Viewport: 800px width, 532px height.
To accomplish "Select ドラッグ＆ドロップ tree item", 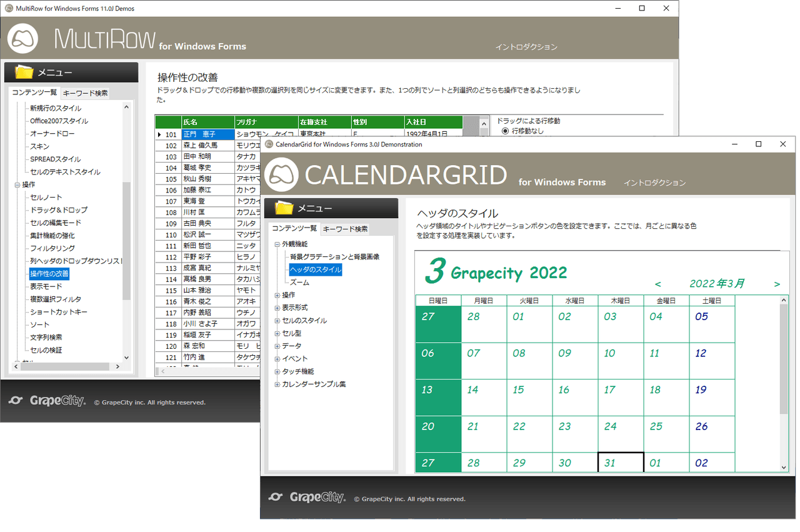I will click(59, 210).
